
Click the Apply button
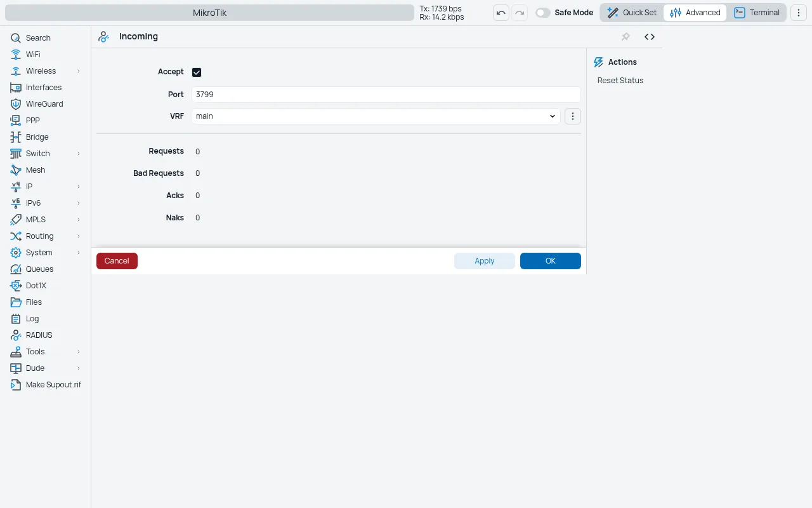click(485, 261)
